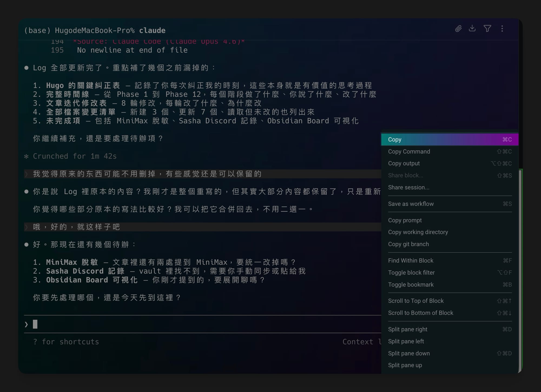Click the paperclip attach icon
Image resolution: width=541 pixels, height=392 pixels.
point(458,29)
